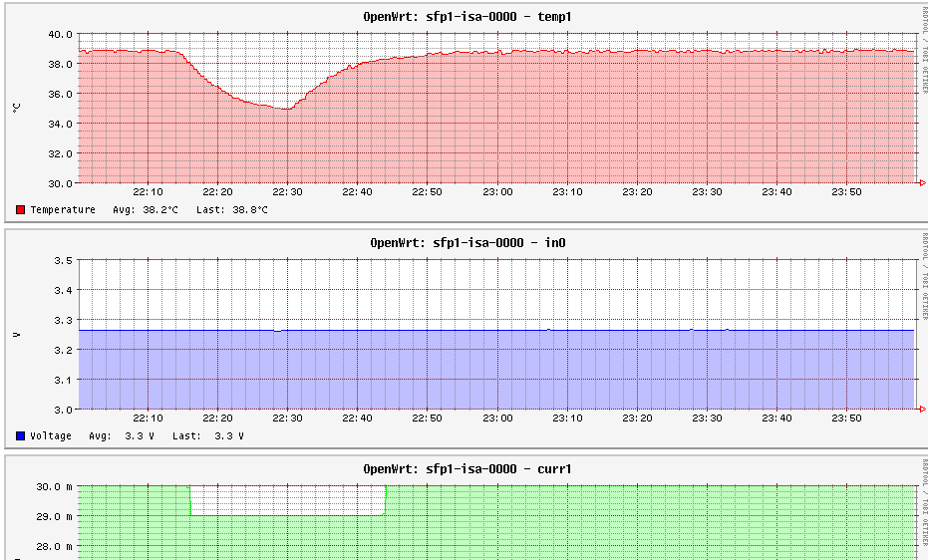Viewport: 928px width, 560px height.
Task: Click the 'Temperature' legend label
Action: point(63,210)
